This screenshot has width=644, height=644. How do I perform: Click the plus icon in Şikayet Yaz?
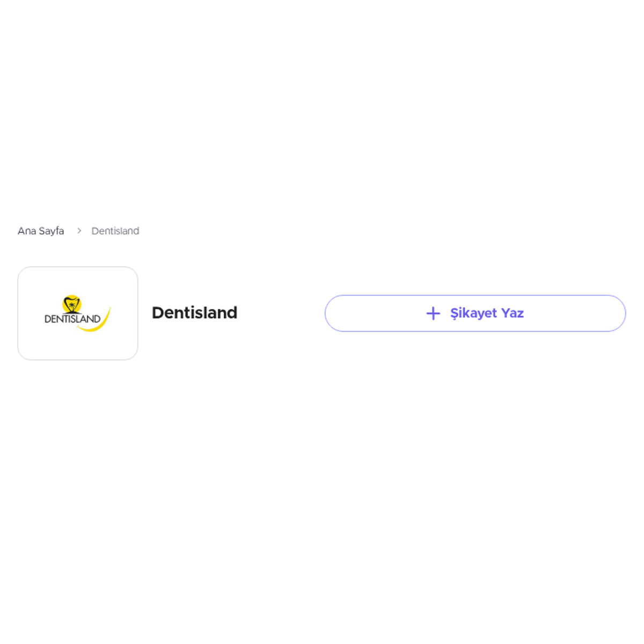433,313
